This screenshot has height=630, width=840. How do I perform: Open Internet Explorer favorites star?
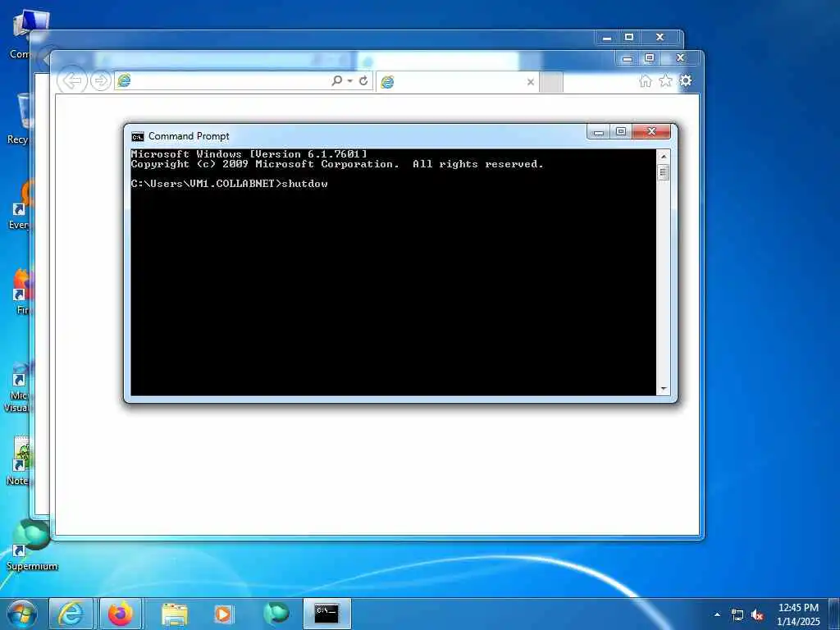point(665,81)
